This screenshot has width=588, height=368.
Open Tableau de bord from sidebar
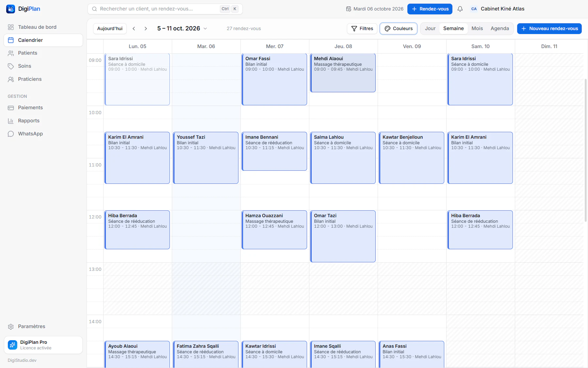tap(43, 27)
